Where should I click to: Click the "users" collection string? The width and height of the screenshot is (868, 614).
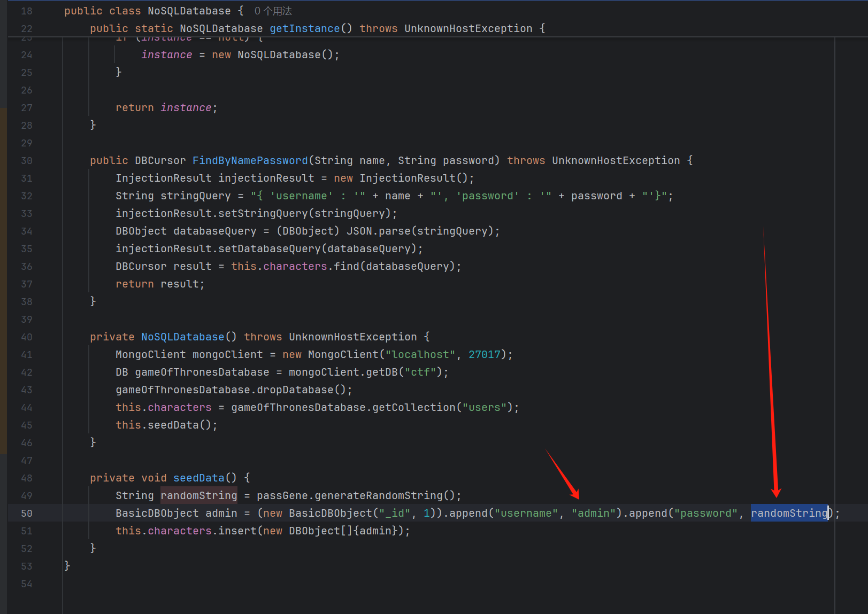pyautogui.click(x=485, y=408)
